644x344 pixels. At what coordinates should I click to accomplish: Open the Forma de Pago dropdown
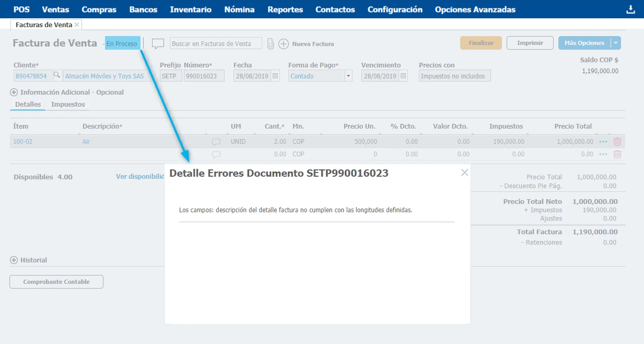pos(348,76)
